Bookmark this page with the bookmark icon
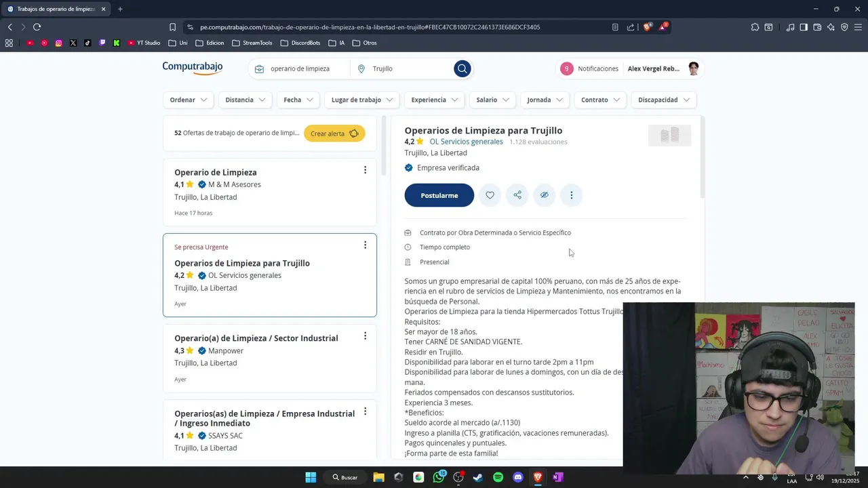The width and height of the screenshot is (868, 488). [172, 27]
